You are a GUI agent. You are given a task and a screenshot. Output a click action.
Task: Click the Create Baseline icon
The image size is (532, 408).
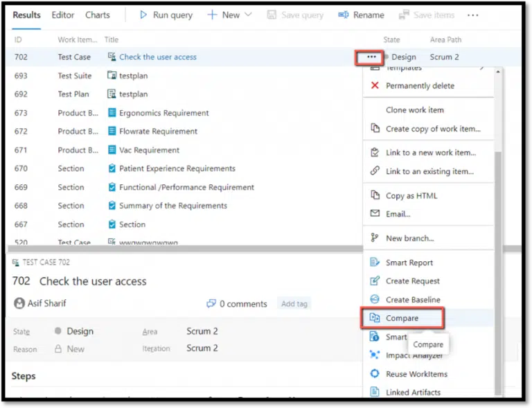(x=375, y=299)
